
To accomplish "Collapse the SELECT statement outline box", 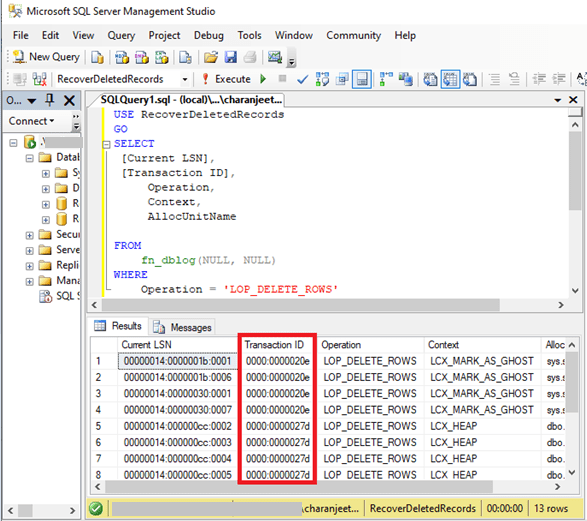I will (107, 144).
